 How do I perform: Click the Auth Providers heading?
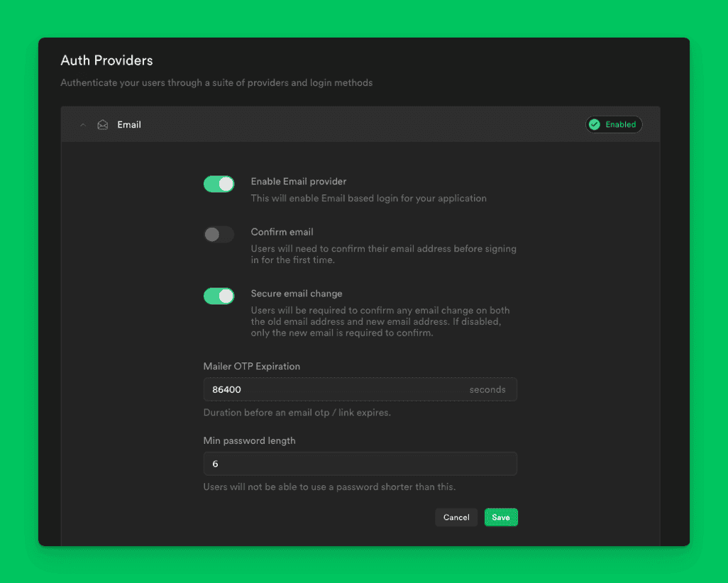pos(106,60)
